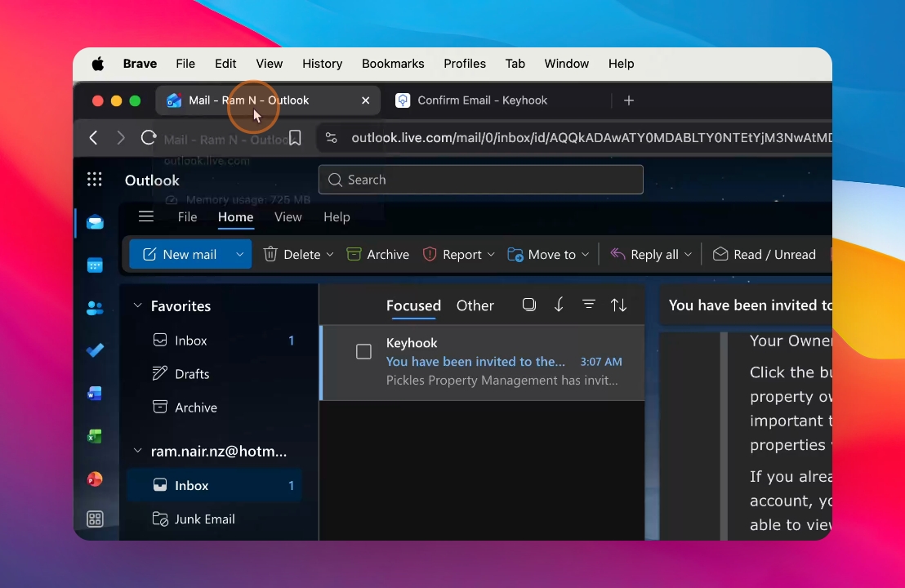Open the message list Filter icon

tap(589, 304)
